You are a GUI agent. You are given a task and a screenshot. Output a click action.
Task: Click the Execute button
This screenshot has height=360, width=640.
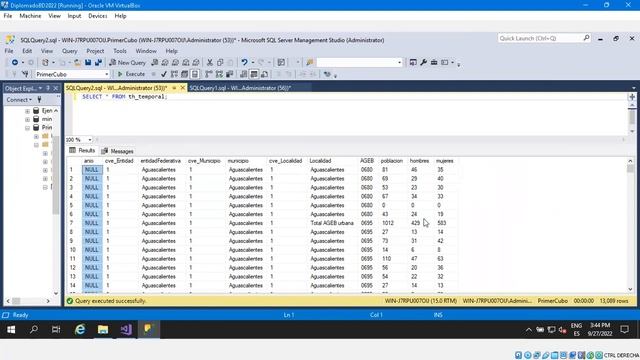[131, 74]
